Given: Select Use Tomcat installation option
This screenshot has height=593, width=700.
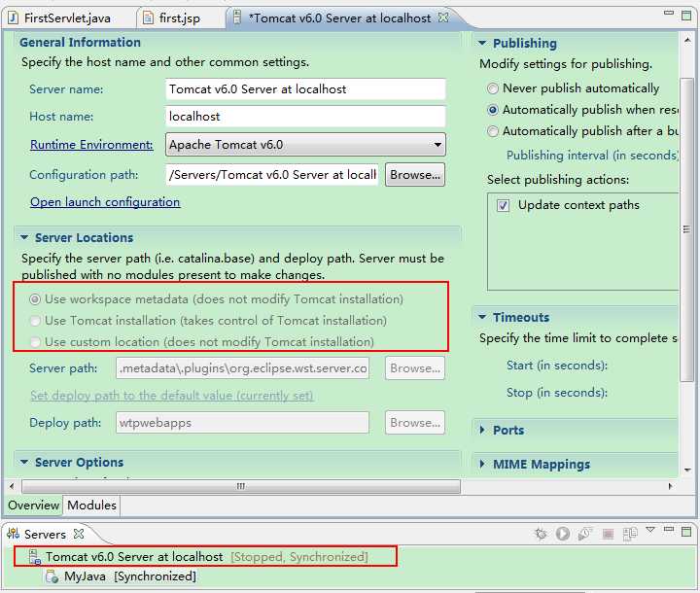Looking at the screenshot, I should [35, 321].
